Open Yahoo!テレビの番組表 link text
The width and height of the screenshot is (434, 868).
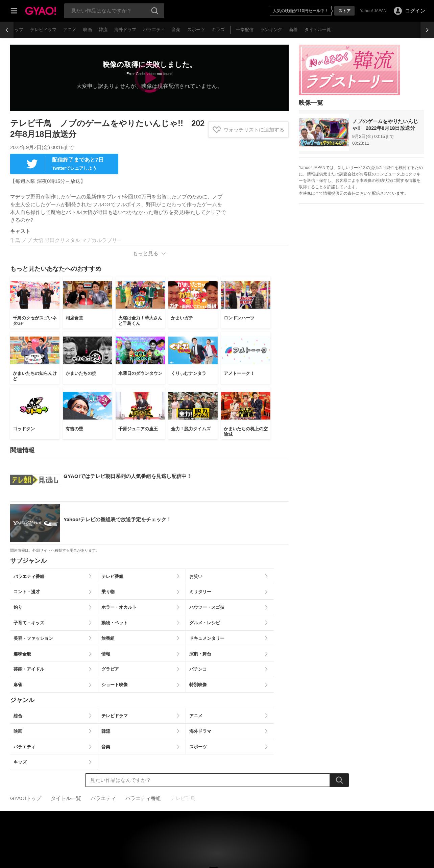pyautogui.click(x=117, y=520)
